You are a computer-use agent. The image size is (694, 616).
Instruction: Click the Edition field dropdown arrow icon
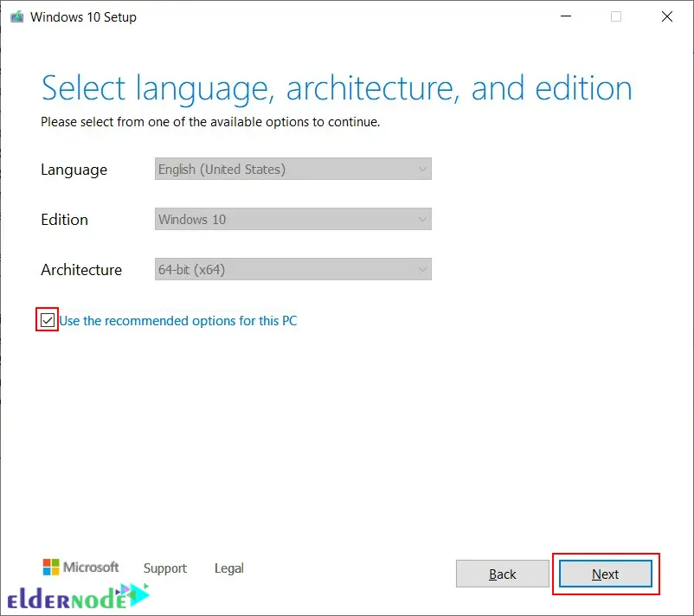tap(421, 219)
